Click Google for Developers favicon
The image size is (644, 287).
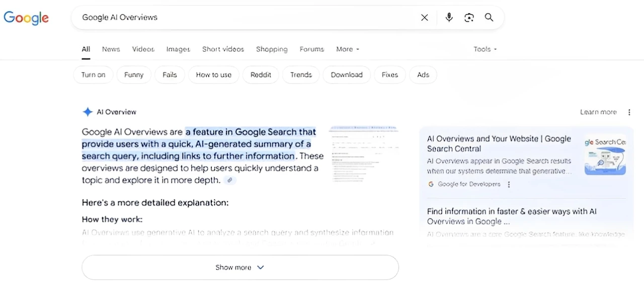pyautogui.click(x=431, y=184)
